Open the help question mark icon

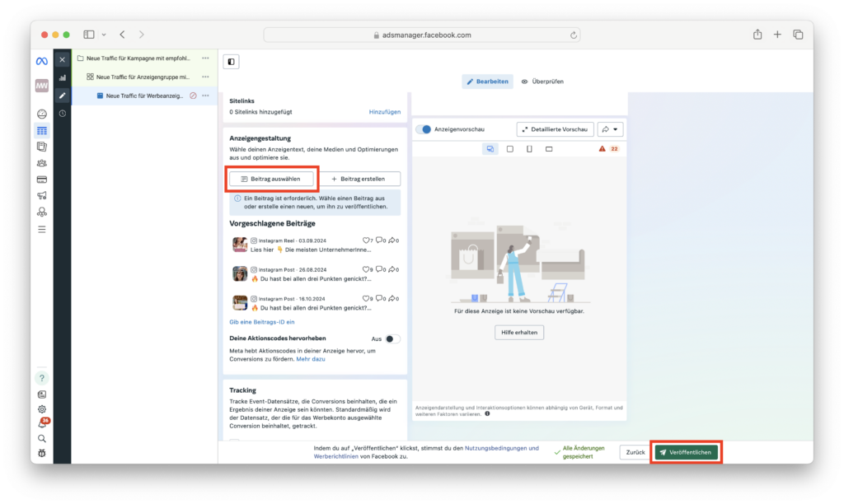pos(41,378)
